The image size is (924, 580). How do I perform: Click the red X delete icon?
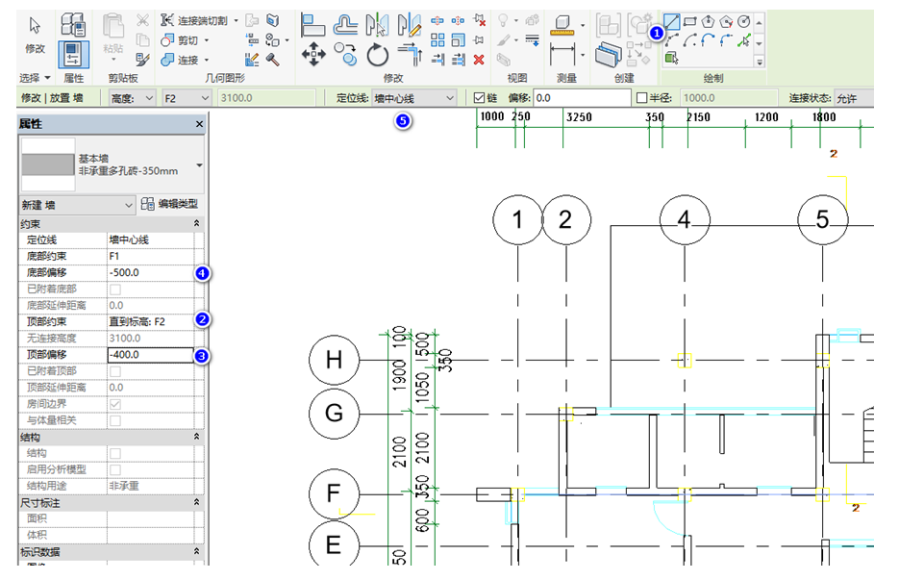coord(479,60)
